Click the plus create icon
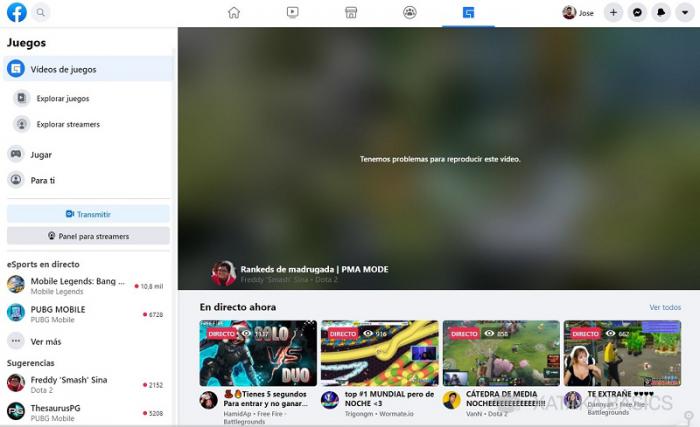This screenshot has width=700, height=427. pos(613,12)
